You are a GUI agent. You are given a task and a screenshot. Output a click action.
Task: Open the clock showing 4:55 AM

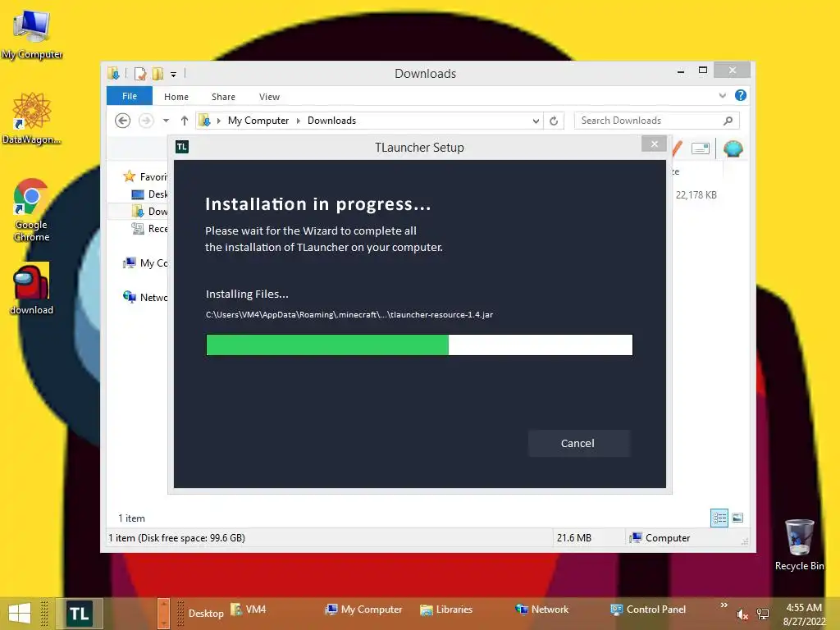coord(804,614)
